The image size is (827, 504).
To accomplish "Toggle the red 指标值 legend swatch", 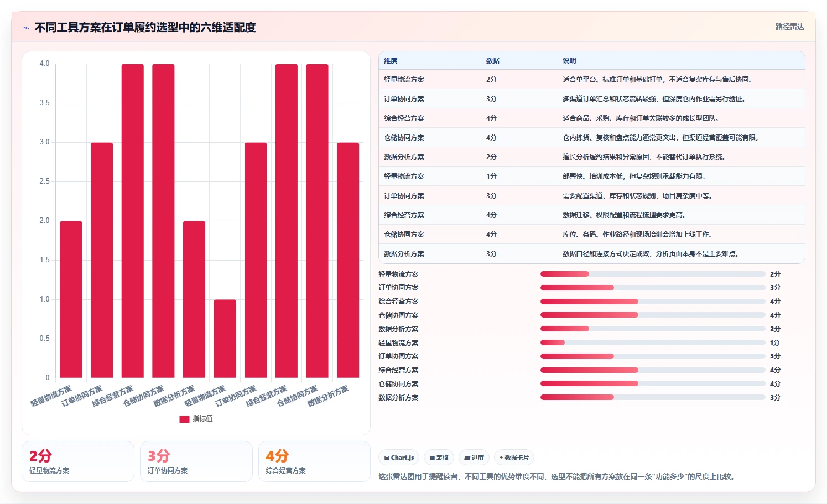I will (184, 419).
